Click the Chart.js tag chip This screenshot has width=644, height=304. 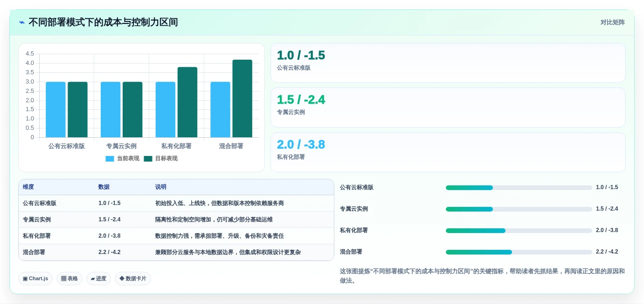click(x=35, y=279)
